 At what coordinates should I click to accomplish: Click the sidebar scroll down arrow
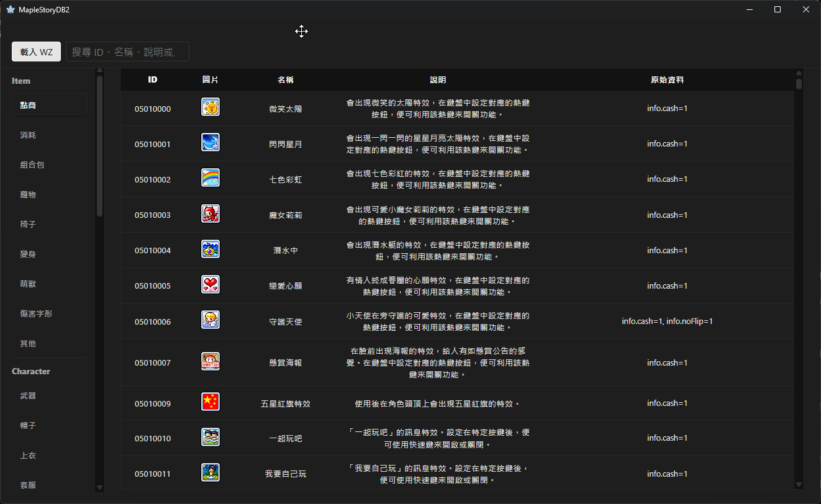pyautogui.click(x=99, y=488)
